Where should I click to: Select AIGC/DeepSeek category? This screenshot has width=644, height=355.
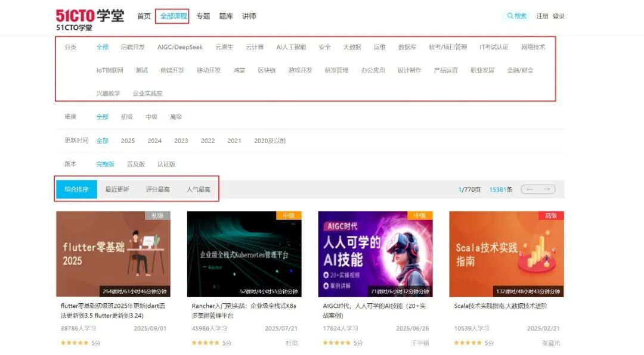[179, 47]
